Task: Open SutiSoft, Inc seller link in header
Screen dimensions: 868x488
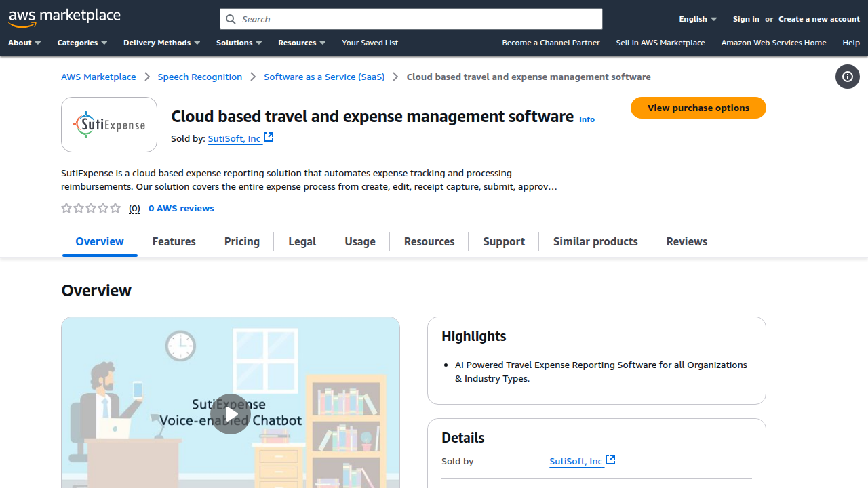Action: pyautogui.click(x=235, y=138)
